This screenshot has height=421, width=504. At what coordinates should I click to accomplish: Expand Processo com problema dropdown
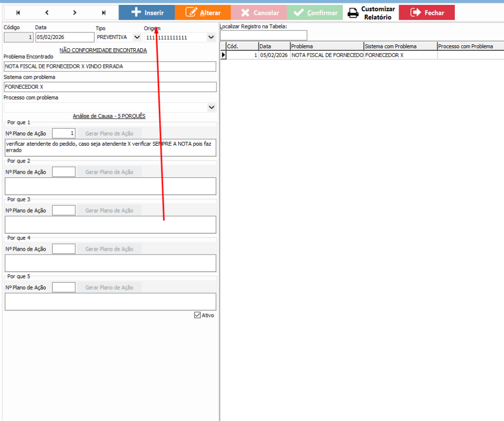[x=211, y=107]
